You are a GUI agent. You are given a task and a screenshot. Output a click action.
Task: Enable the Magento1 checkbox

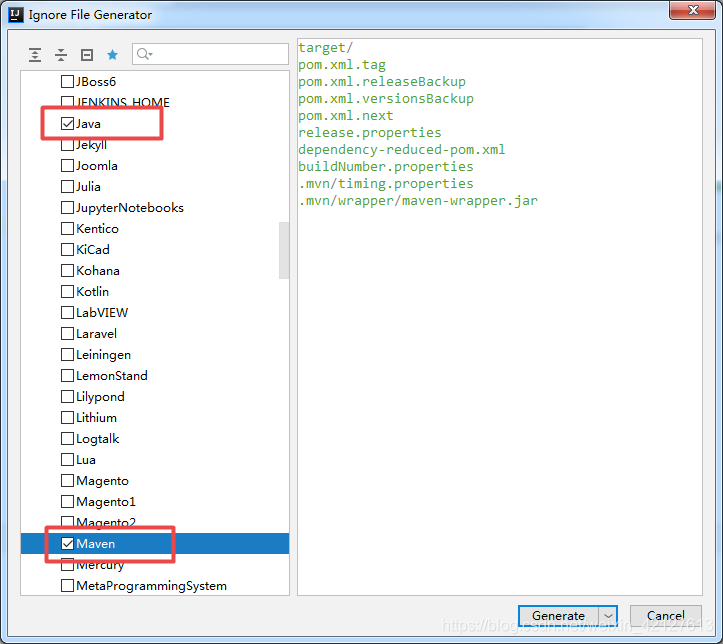[67, 502]
